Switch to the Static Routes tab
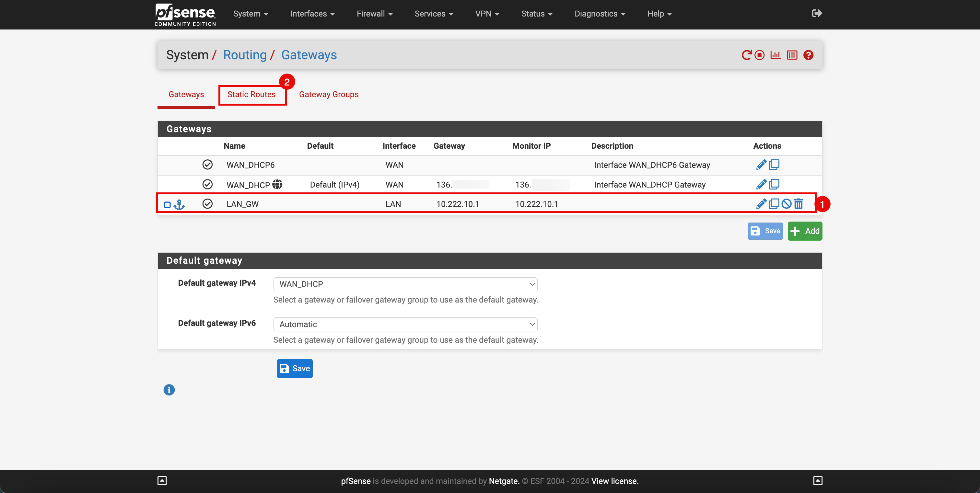Image resolution: width=980 pixels, height=493 pixels. (x=251, y=94)
